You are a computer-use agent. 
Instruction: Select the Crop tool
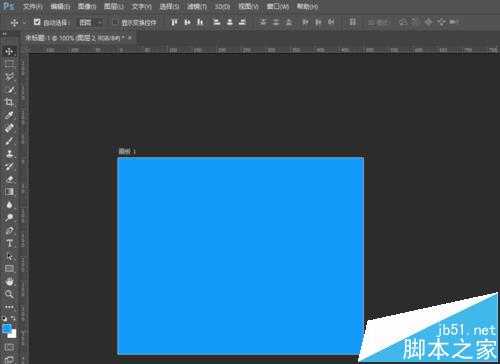tap(9, 102)
